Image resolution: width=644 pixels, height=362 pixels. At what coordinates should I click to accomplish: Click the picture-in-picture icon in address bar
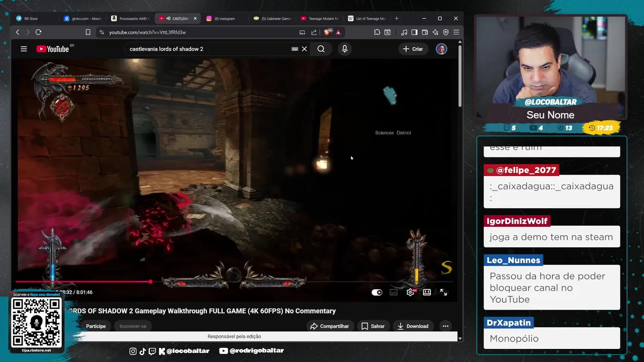click(x=302, y=32)
